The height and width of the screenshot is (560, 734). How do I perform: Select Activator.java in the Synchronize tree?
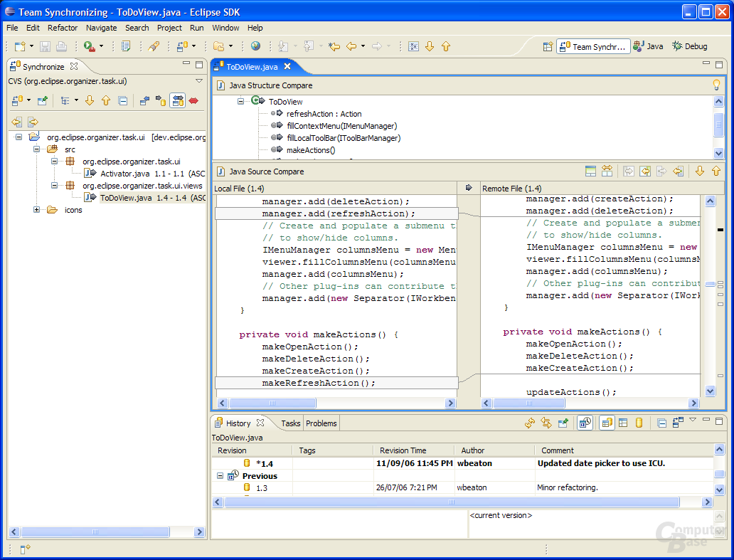125,174
